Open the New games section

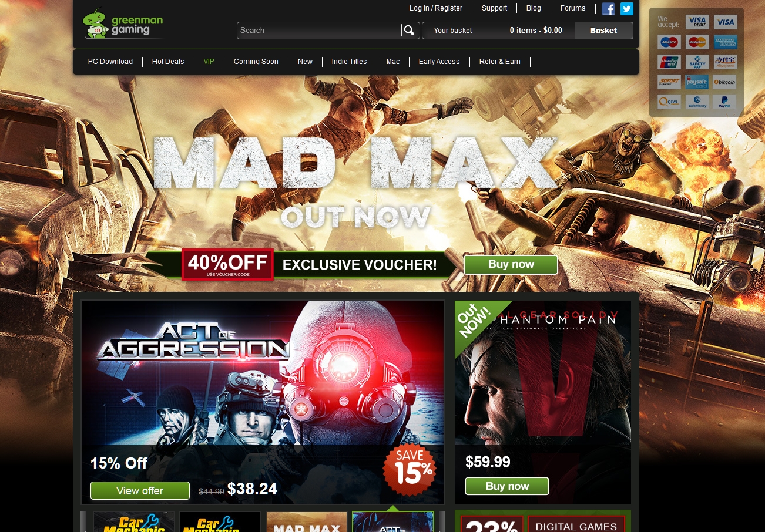pos(305,62)
